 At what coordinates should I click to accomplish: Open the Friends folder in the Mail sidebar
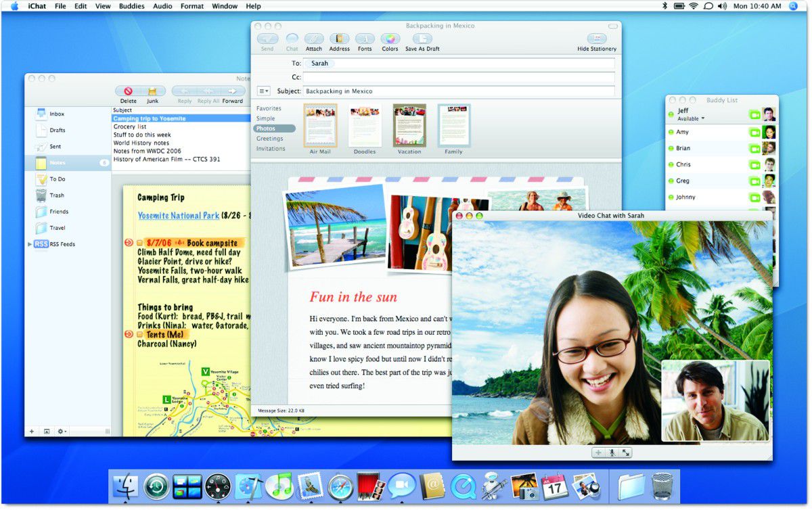[68, 212]
